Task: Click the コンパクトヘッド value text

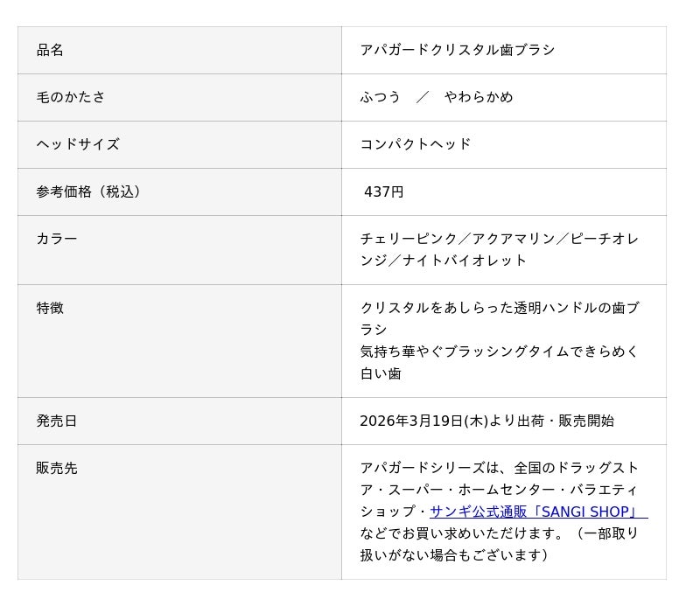Action: pos(416,144)
